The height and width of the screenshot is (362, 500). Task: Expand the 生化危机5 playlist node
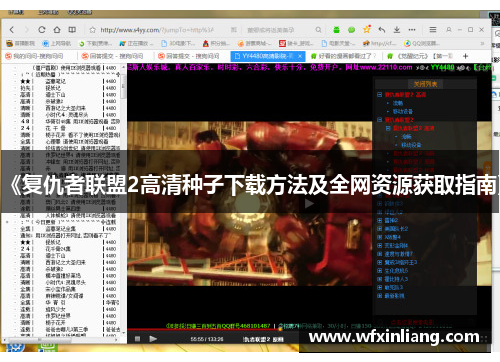pyautogui.click(x=379, y=271)
